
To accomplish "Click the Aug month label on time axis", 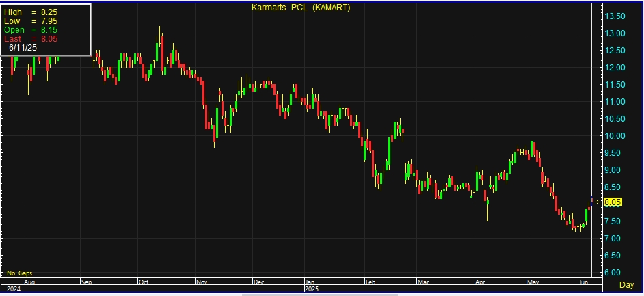I will (x=29, y=282).
